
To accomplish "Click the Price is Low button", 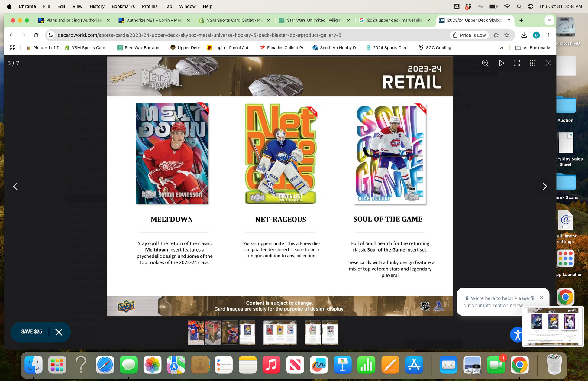I will pyautogui.click(x=469, y=35).
